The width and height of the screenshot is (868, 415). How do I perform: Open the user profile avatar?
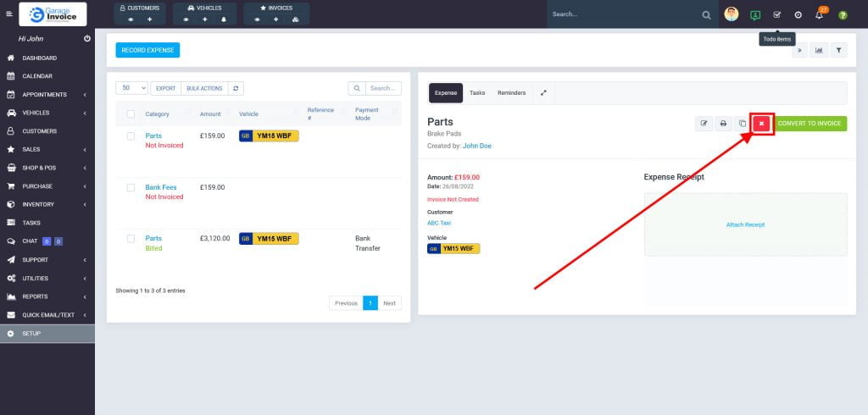pos(732,14)
